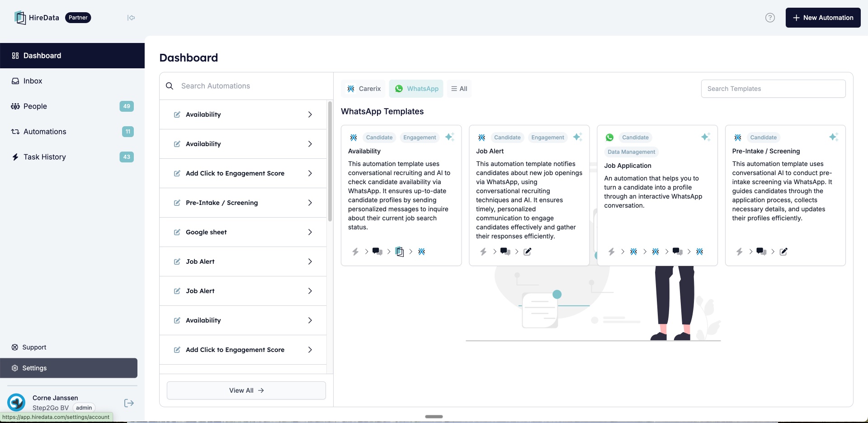
Task: Click the Data Management tag on Job Application
Action: [x=631, y=152]
